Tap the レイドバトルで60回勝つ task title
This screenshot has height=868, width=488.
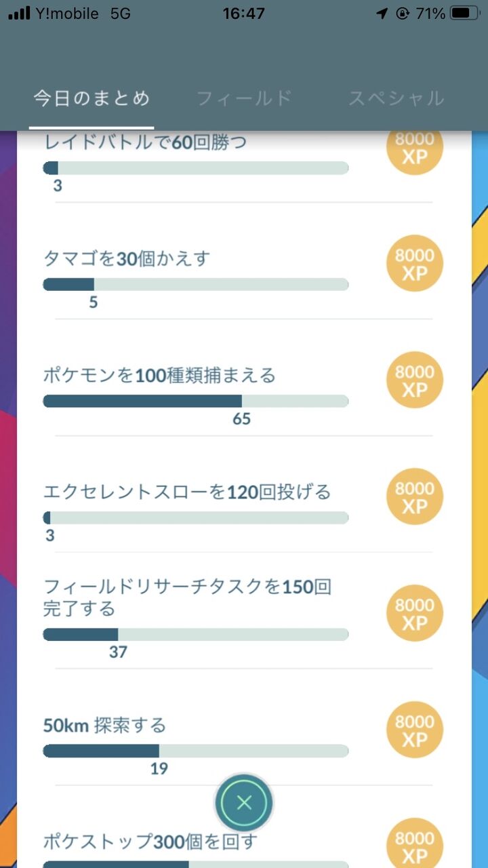point(145,143)
